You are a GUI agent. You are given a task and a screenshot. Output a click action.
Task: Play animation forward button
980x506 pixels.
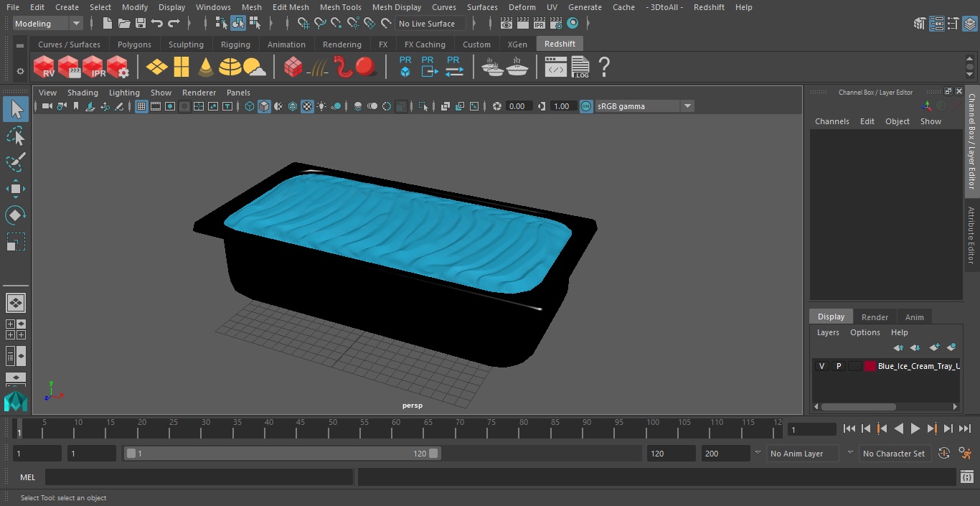(x=915, y=428)
